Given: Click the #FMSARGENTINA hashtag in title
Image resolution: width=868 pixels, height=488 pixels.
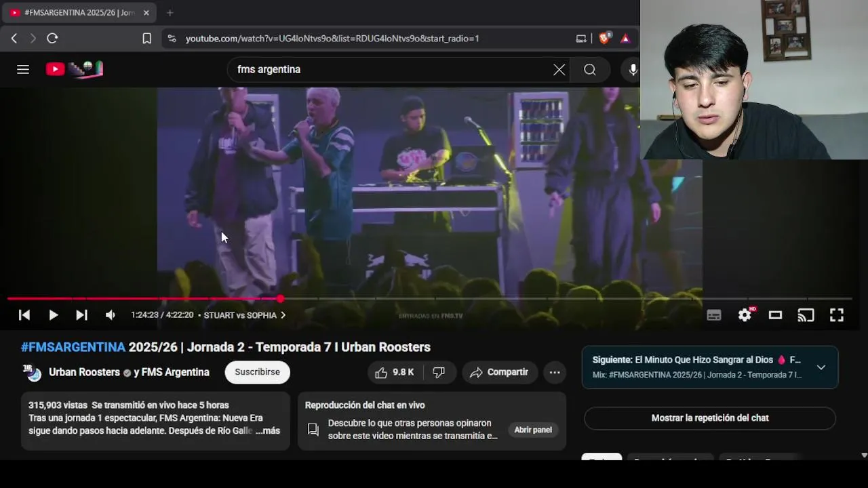Looking at the screenshot, I should point(73,347).
